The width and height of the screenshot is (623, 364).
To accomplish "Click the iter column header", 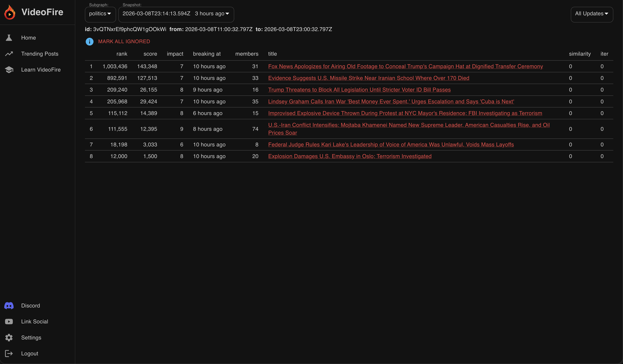I will (604, 54).
